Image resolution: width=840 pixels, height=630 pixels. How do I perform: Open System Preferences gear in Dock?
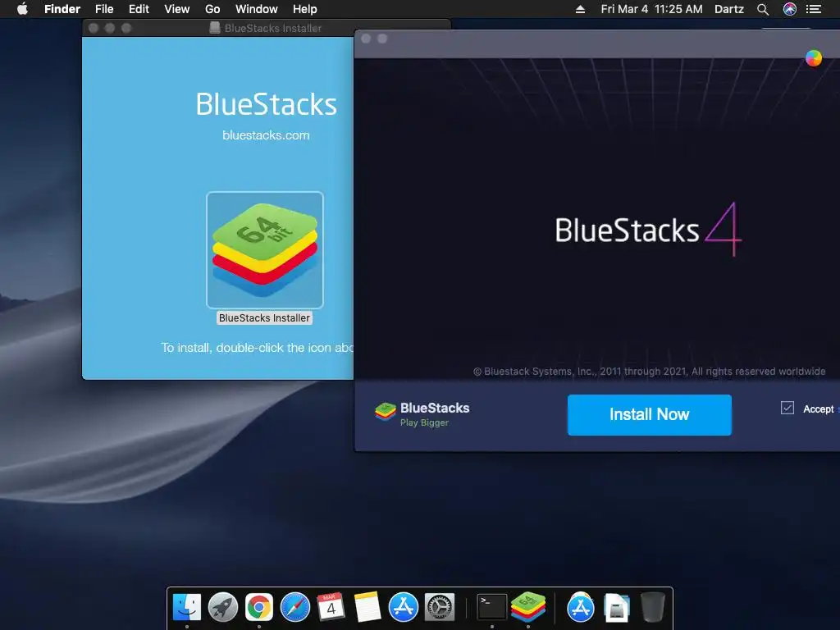(x=440, y=608)
